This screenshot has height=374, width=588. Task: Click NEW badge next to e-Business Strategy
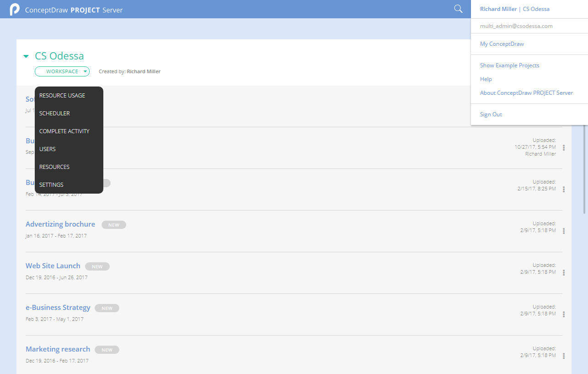107,308
